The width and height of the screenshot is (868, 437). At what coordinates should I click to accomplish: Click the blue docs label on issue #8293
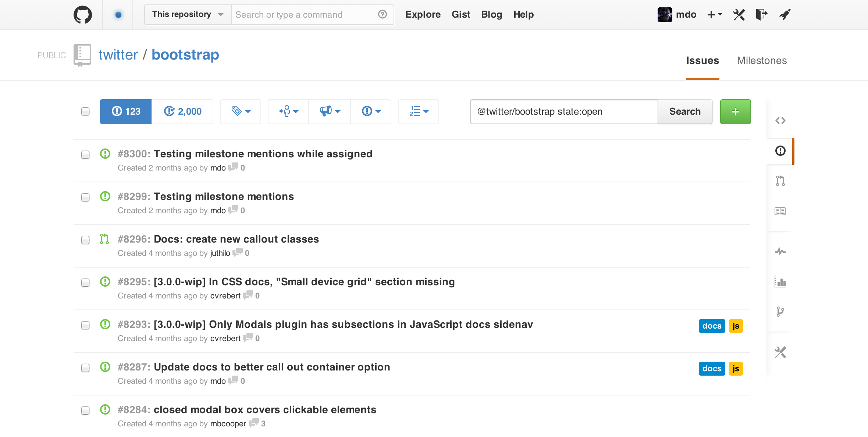[x=712, y=326]
